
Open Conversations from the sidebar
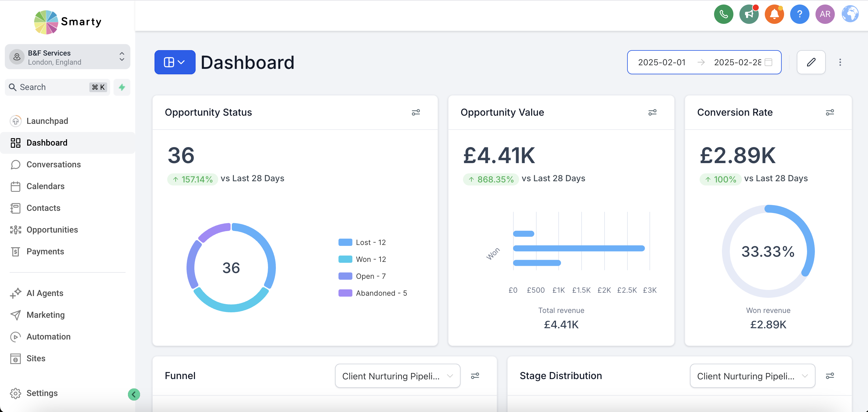coord(53,165)
